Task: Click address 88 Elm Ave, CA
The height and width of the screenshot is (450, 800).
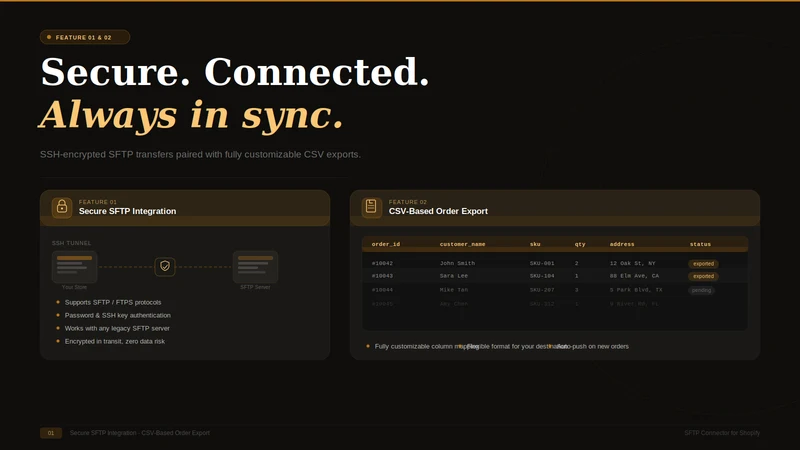Action: pyautogui.click(x=634, y=276)
